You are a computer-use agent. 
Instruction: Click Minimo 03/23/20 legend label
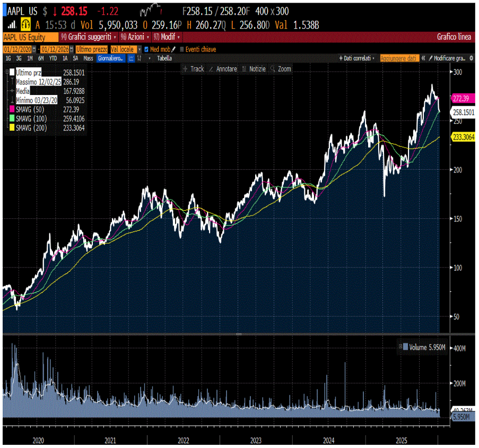point(37,100)
